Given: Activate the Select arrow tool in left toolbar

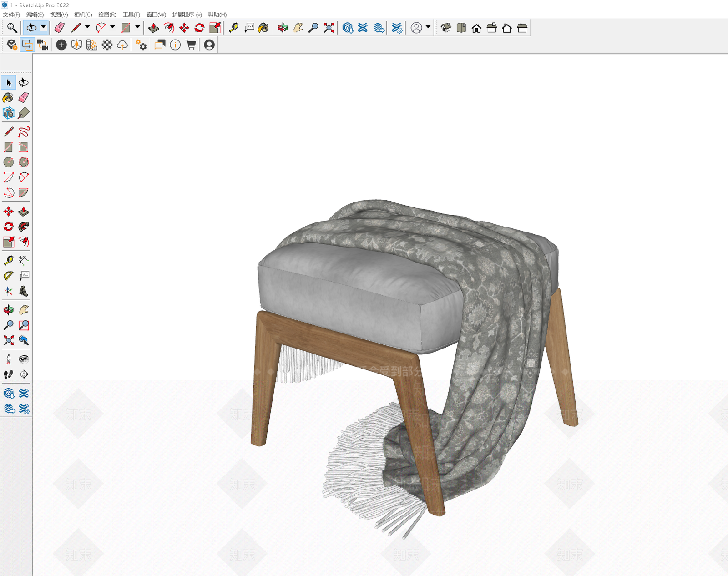Looking at the screenshot, I should pos(8,82).
